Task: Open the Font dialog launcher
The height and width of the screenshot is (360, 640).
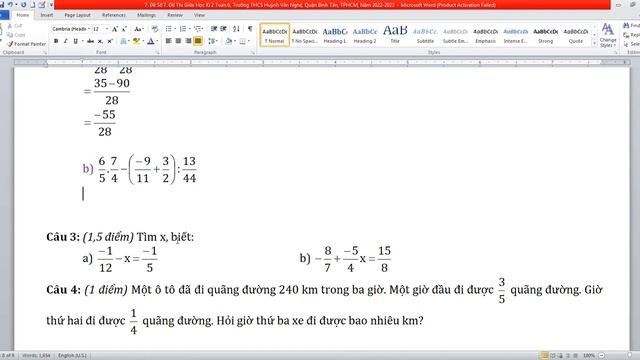Action: [x=158, y=53]
